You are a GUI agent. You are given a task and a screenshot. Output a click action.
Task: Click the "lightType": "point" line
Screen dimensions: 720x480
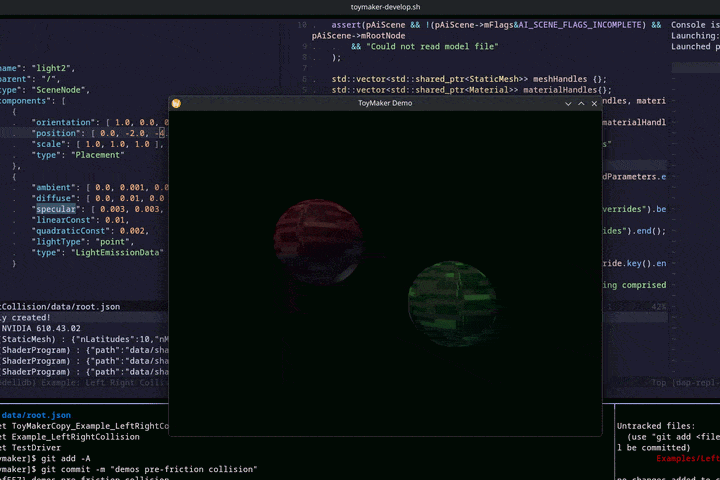(83, 242)
